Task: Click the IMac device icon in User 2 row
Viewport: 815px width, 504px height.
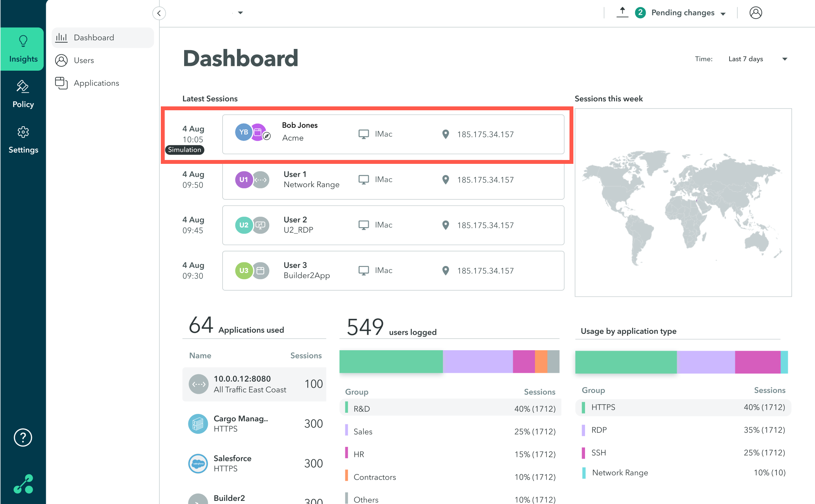Action: coord(364,225)
